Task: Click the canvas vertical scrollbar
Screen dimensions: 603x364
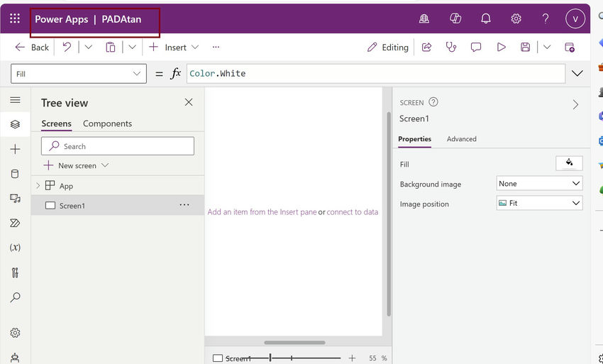Action: pos(389,214)
